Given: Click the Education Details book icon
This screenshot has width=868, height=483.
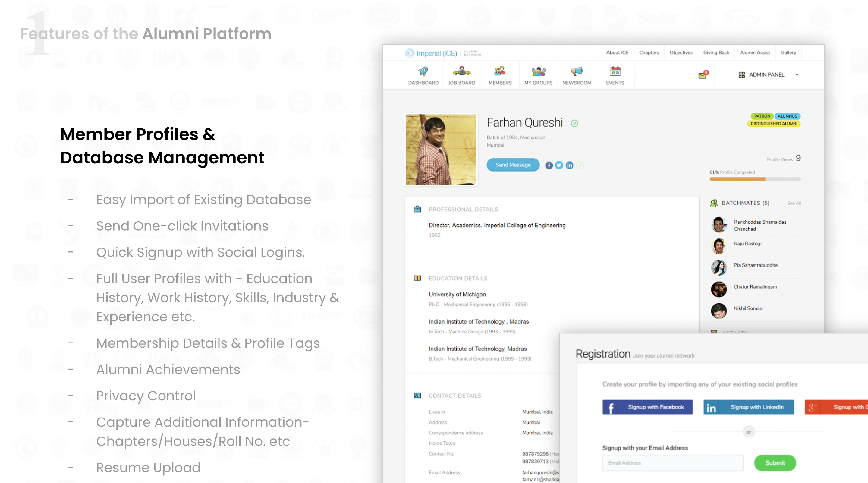Looking at the screenshot, I should [x=418, y=278].
